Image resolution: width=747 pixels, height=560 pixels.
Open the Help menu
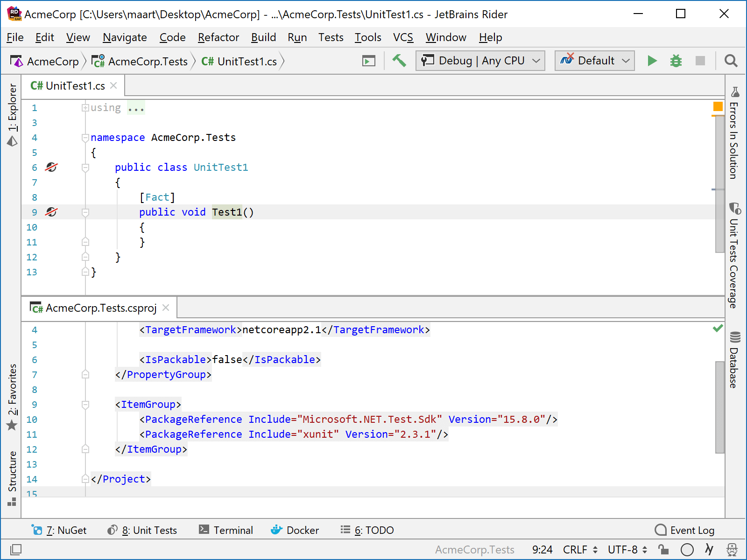[490, 37]
